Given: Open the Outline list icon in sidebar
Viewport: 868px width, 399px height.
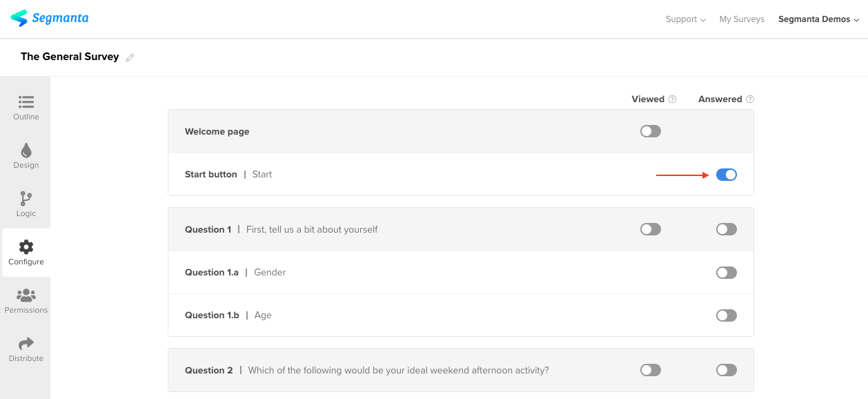Looking at the screenshot, I should (26, 102).
